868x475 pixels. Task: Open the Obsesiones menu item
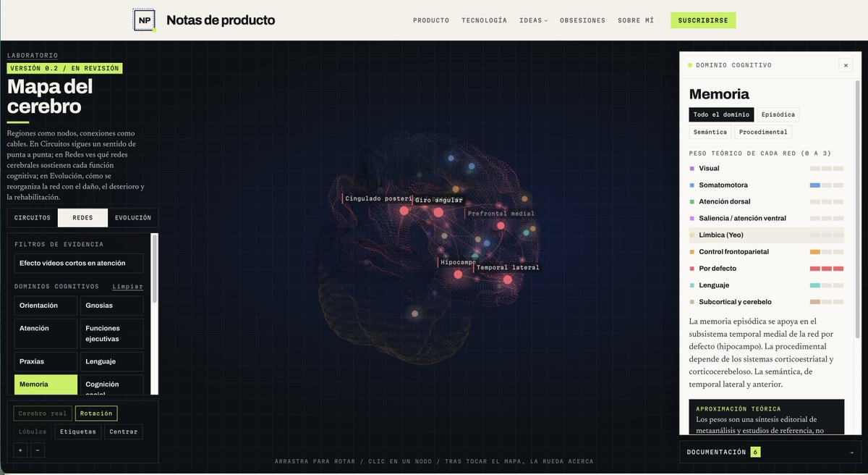pyautogui.click(x=582, y=20)
